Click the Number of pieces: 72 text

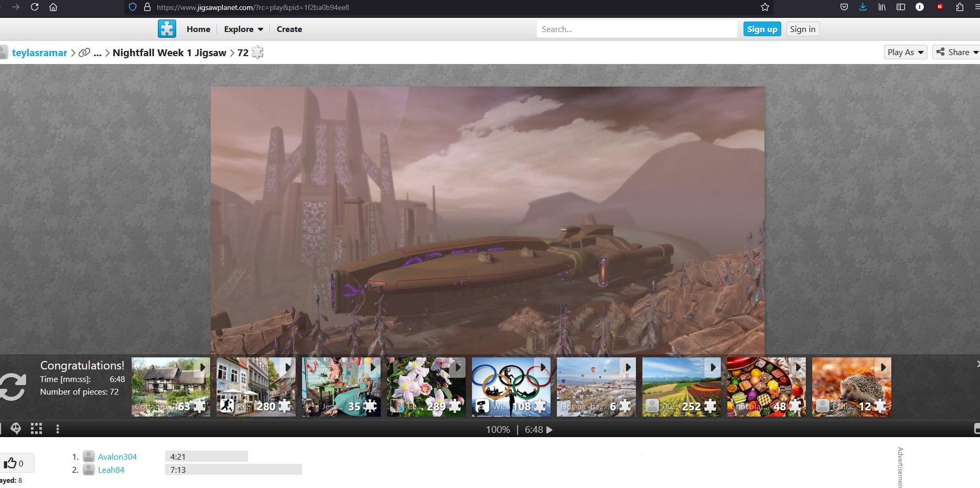point(79,391)
